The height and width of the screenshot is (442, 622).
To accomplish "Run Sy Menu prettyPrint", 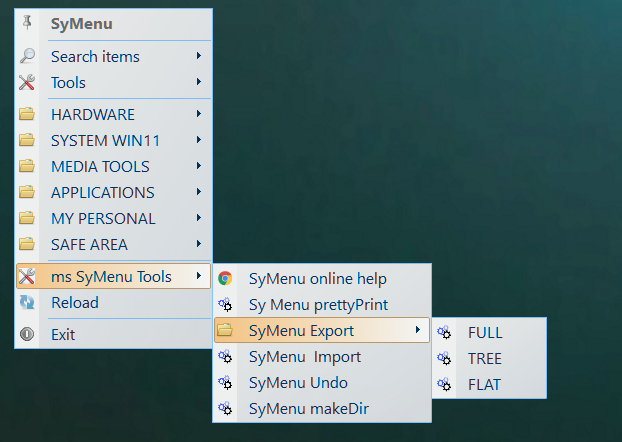I will point(322,305).
